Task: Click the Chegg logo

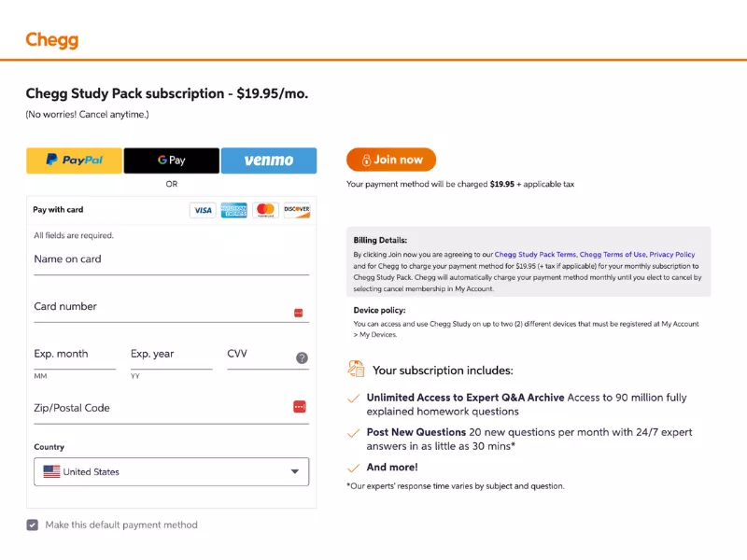Action: pos(51,39)
